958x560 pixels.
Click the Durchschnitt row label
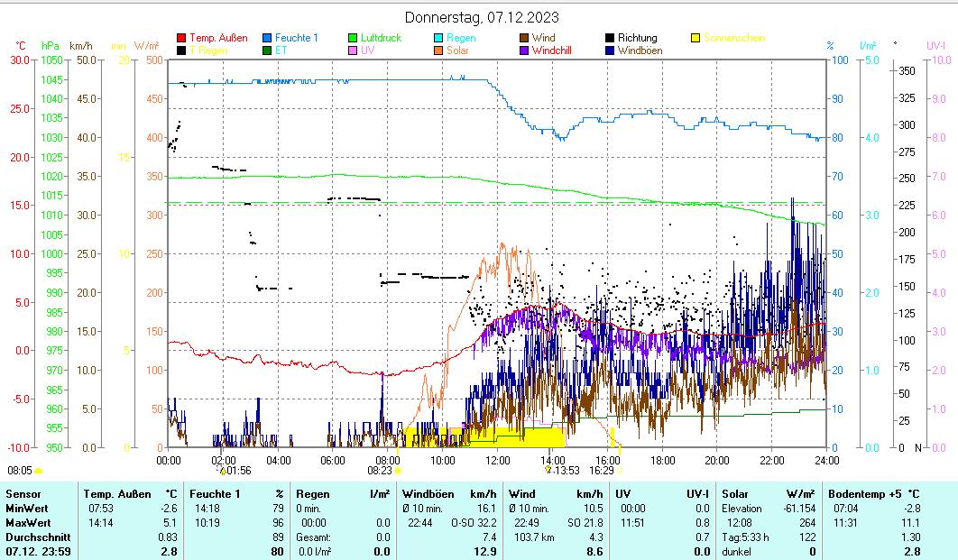point(36,537)
